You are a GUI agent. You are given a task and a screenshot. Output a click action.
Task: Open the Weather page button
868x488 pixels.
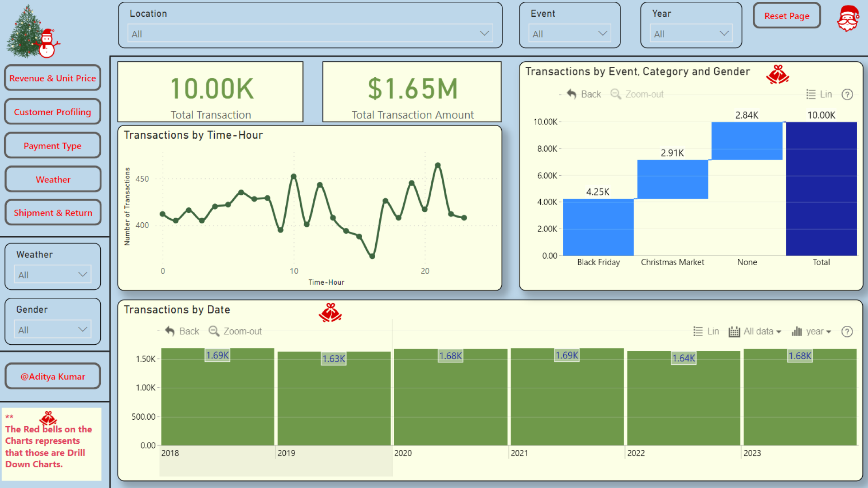click(52, 179)
